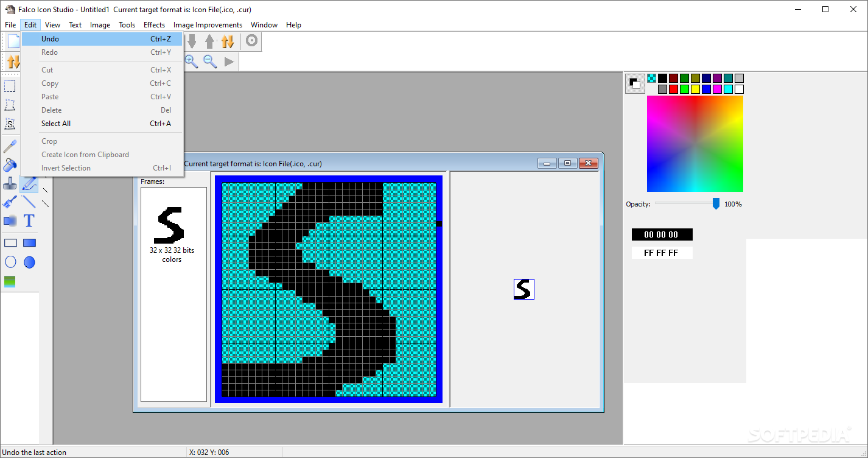The width and height of the screenshot is (868, 458).
Task: Select the filled rectangle tool
Action: click(x=29, y=243)
